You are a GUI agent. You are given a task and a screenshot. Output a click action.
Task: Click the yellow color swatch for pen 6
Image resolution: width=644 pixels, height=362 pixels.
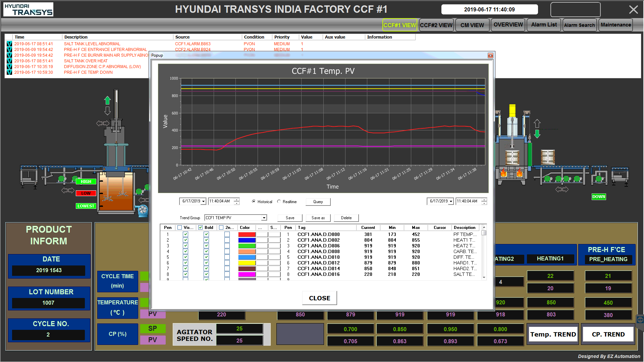(x=247, y=263)
